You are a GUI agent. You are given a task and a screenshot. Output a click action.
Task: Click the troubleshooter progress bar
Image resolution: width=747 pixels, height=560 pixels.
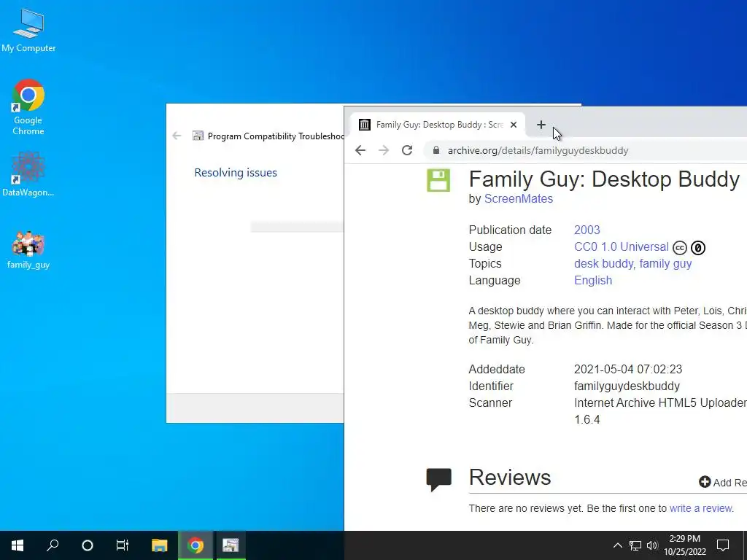(x=298, y=227)
